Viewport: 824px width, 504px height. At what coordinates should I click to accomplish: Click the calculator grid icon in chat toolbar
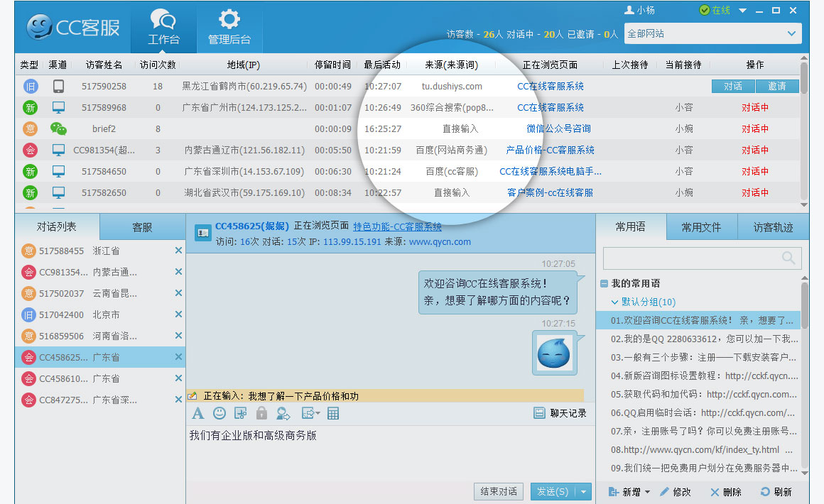333,413
